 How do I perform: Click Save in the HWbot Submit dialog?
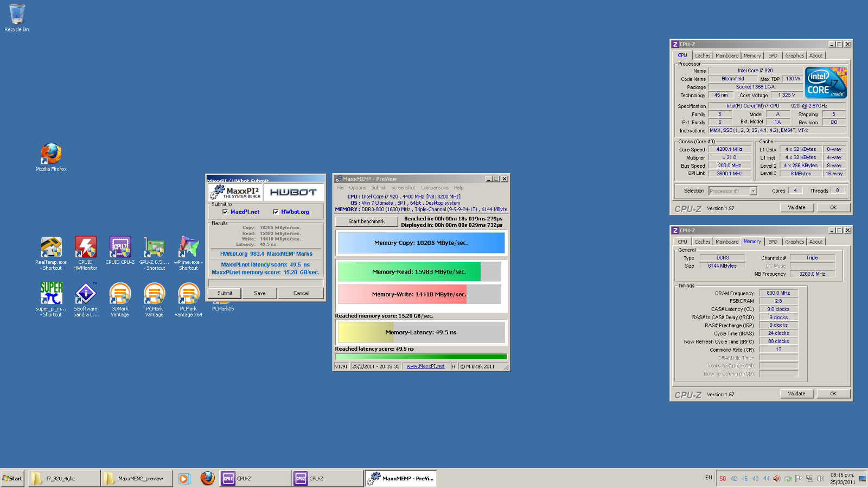[260, 293]
